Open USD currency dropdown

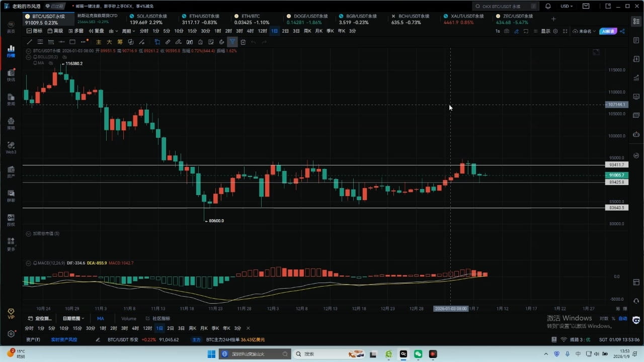coord(567,6)
